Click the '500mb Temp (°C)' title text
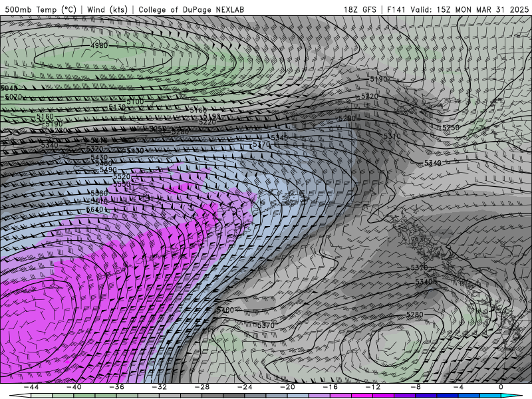This screenshot has width=532, height=399. tap(41, 9)
